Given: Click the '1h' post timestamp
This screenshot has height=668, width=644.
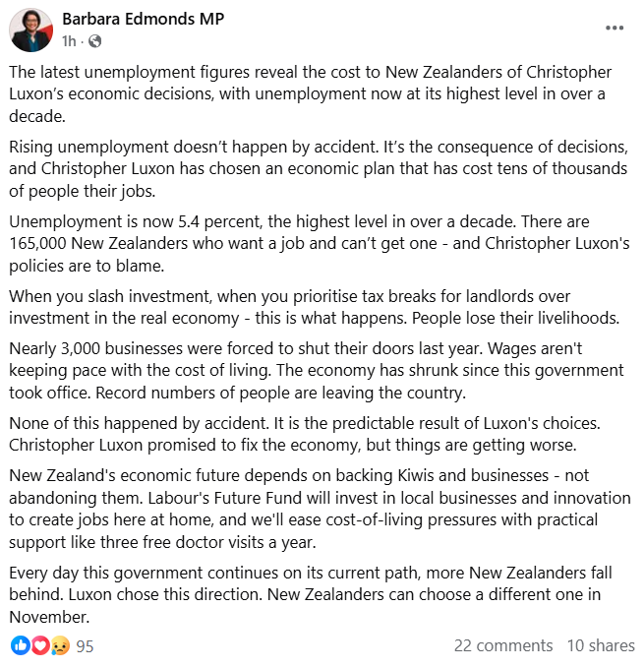Looking at the screenshot, I should tap(69, 41).
